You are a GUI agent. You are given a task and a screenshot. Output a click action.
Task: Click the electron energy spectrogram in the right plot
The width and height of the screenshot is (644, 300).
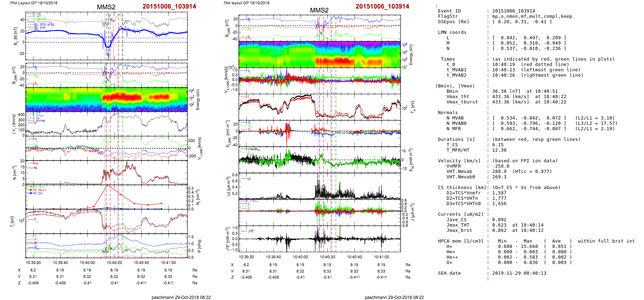point(320,55)
